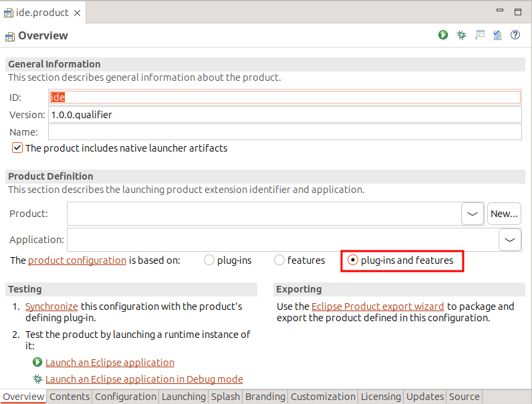
Task: Click the export product icon in the header toolbar
Action: click(x=497, y=35)
